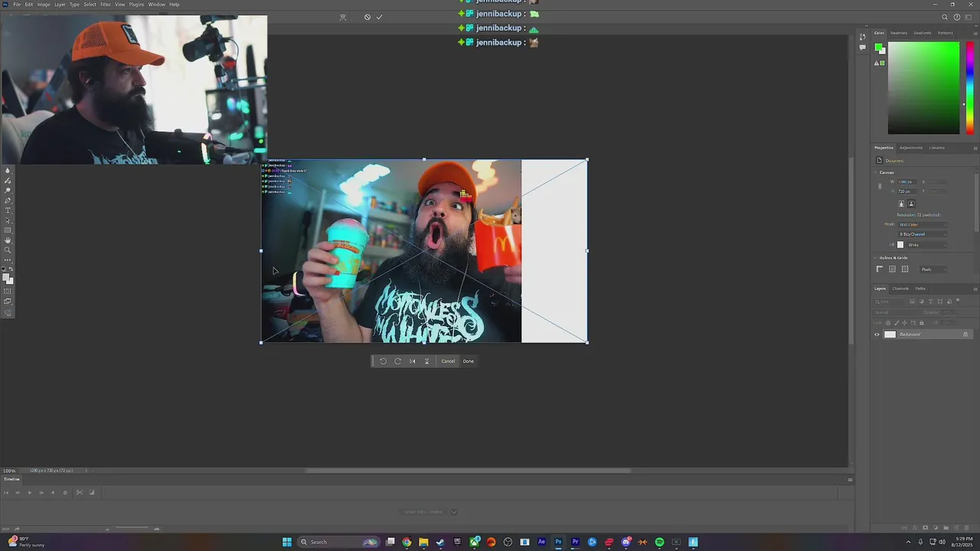
Task: Toggle lock image pixels brush icon
Action: (897, 323)
